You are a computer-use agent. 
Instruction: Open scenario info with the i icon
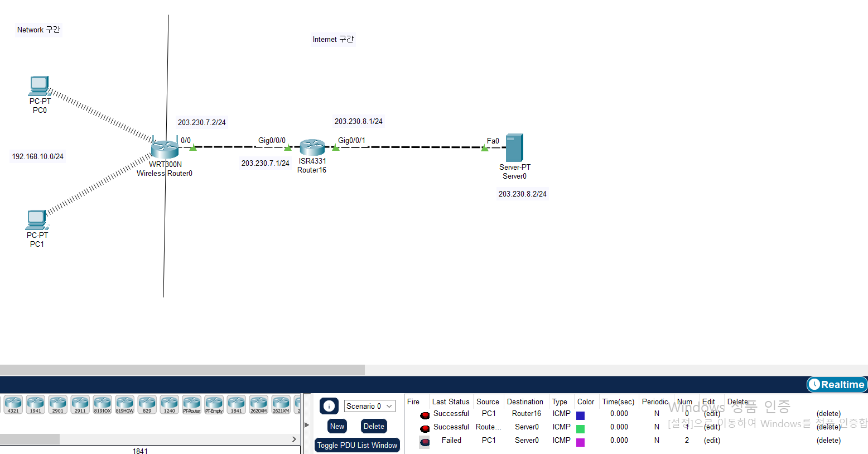tap(329, 406)
